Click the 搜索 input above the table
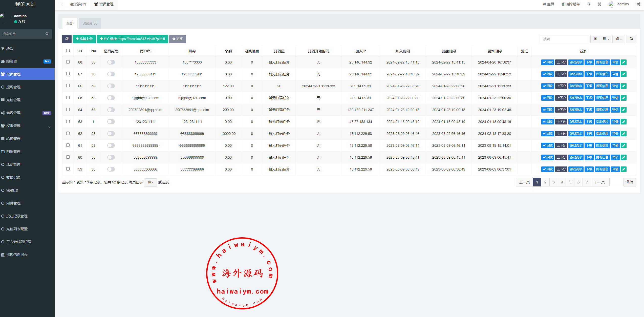Screen dimensions: 644x317 564,39
